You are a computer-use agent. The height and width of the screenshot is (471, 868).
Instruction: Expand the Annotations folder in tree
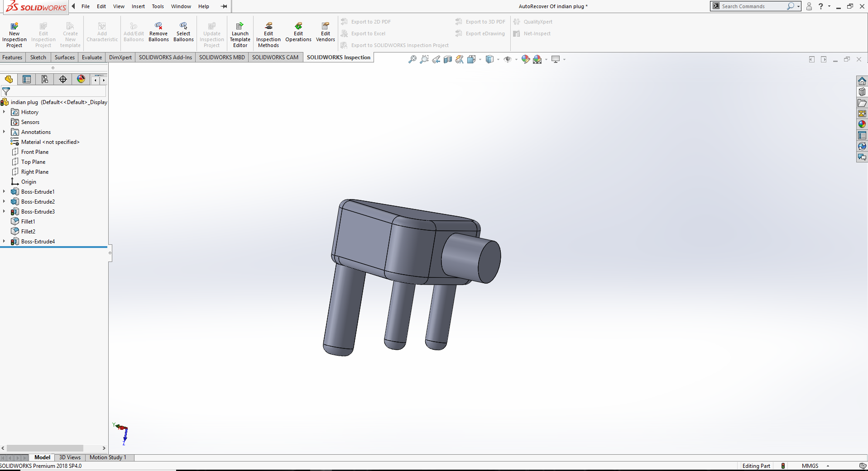(x=4, y=132)
